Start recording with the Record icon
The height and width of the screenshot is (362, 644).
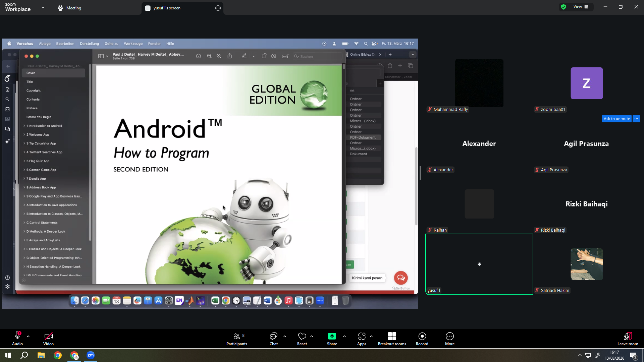[x=422, y=336]
